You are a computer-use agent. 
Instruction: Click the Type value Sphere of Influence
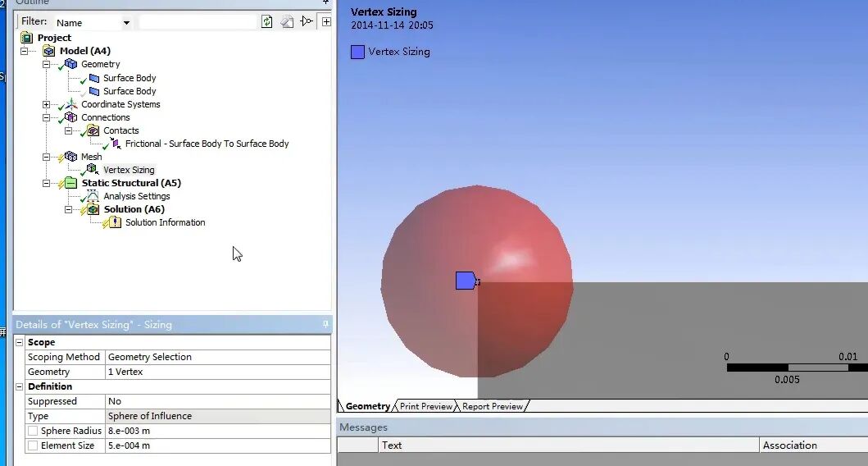coord(217,416)
